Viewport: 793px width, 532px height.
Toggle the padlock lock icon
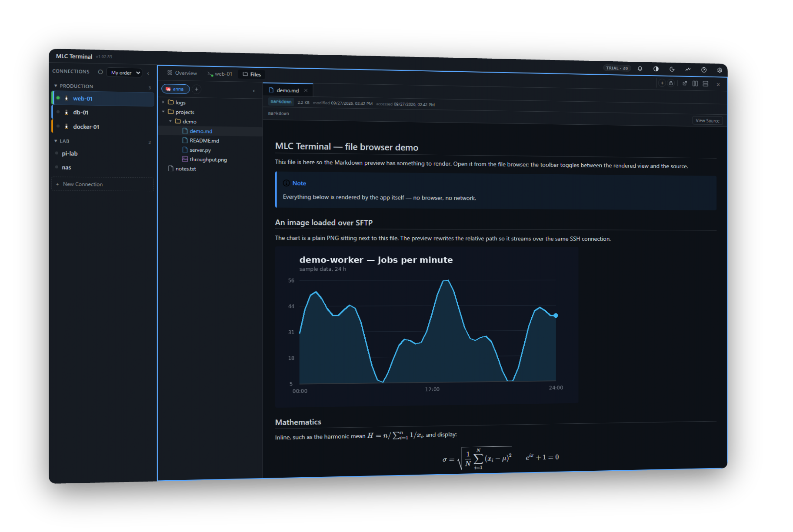[671, 83]
